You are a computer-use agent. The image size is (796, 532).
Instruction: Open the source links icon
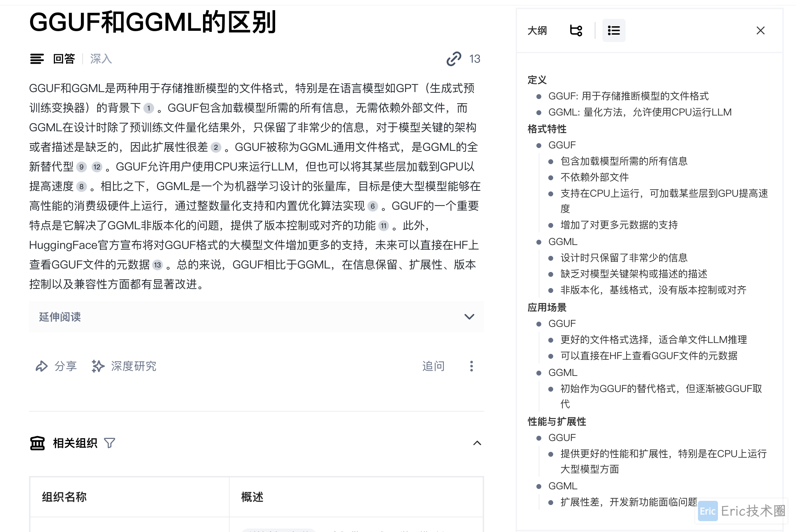pos(454,59)
